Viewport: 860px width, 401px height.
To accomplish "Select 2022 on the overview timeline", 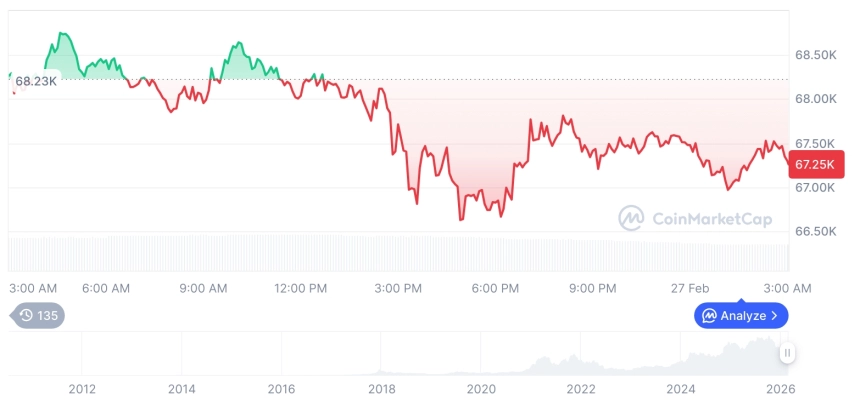I will point(581,388).
